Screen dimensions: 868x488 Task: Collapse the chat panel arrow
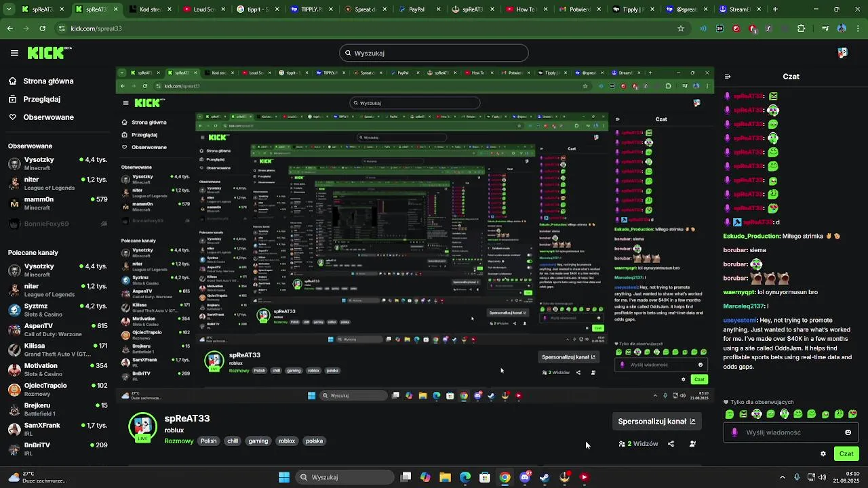[728, 77]
